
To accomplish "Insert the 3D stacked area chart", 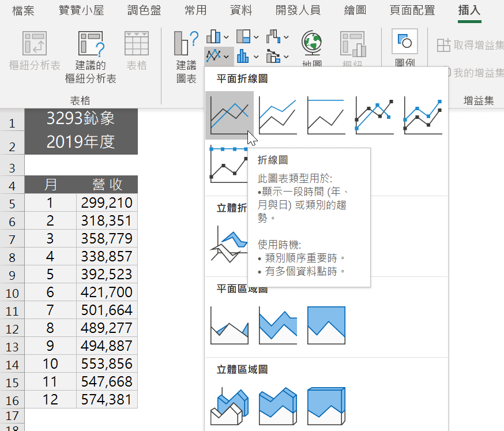I will [278, 406].
